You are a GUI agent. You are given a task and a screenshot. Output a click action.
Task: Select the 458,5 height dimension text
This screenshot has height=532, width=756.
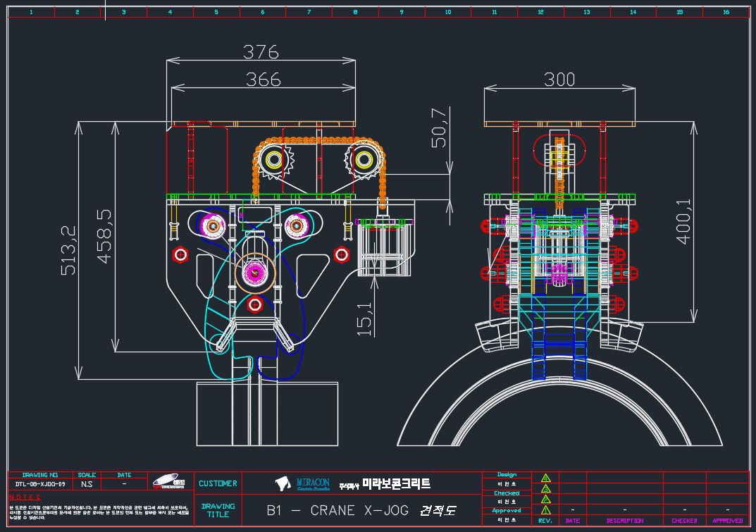pyautogui.click(x=104, y=236)
